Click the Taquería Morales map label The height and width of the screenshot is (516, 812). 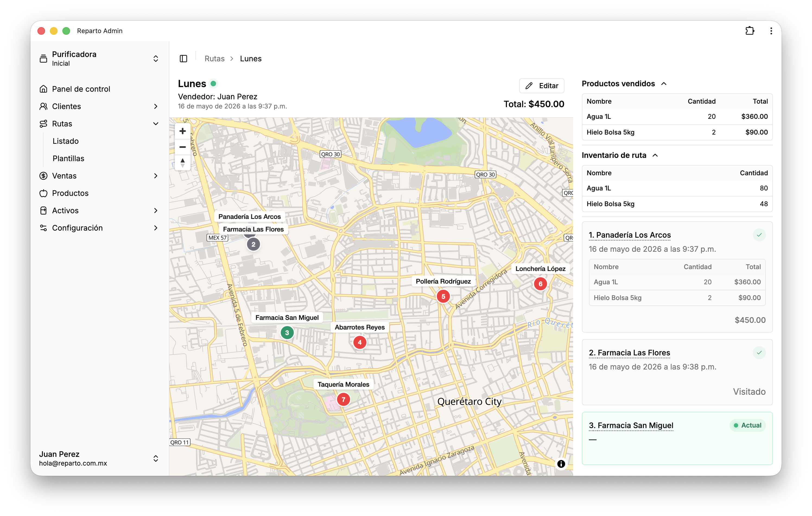point(343,384)
